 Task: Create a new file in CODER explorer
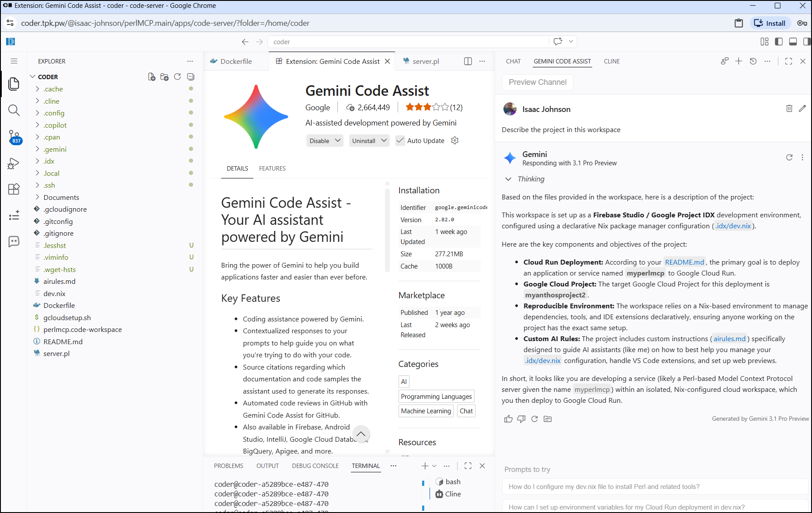(x=152, y=77)
